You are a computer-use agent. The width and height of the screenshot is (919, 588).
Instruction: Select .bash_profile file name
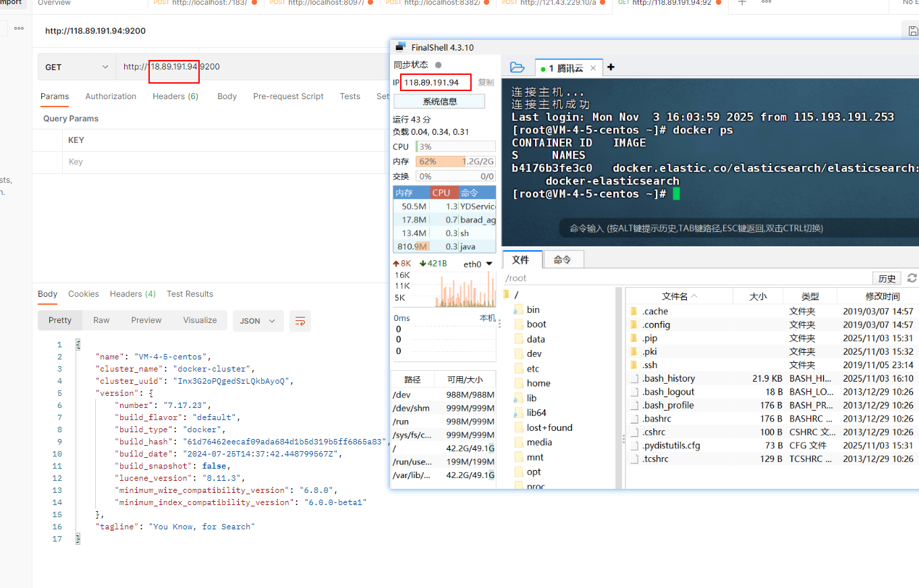[667, 405]
